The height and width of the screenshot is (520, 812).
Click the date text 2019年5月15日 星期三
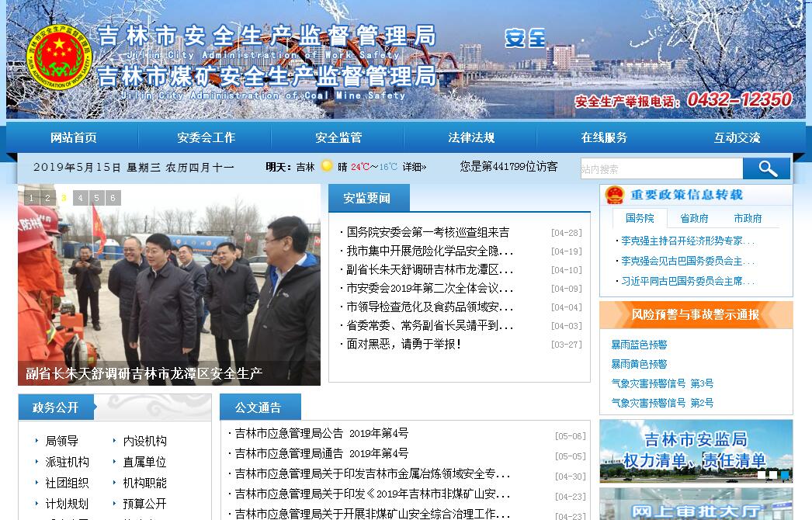pyautogui.click(x=97, y=168)
